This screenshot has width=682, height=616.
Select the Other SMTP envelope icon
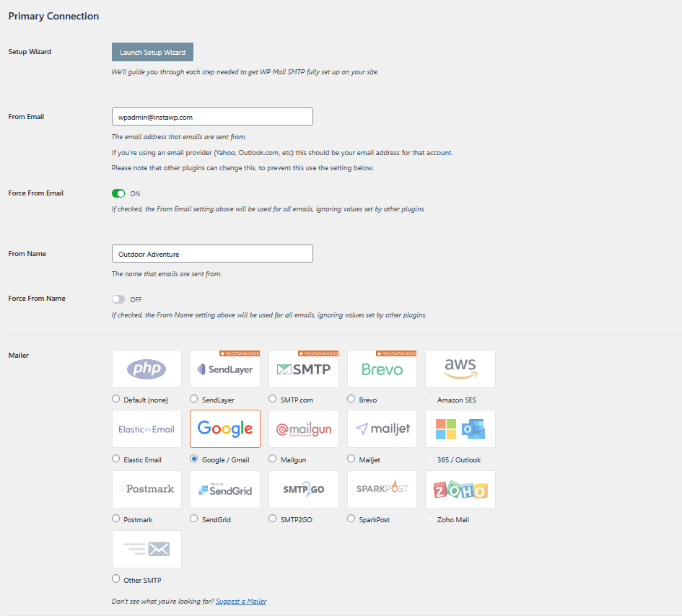pyautogui.click(x=147, y=550)
